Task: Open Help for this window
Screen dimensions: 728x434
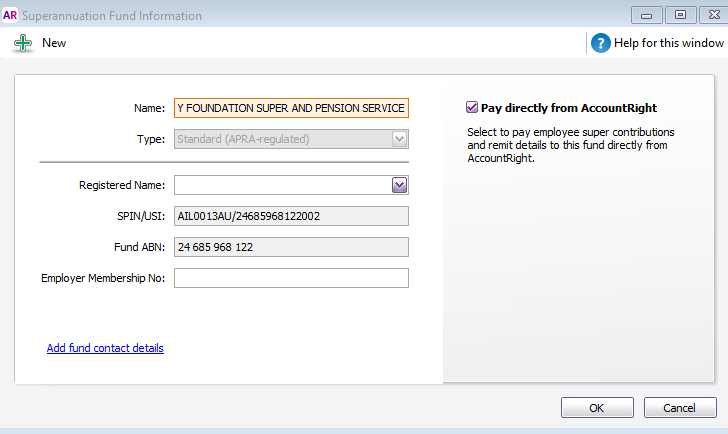Action: pos(668,43)
